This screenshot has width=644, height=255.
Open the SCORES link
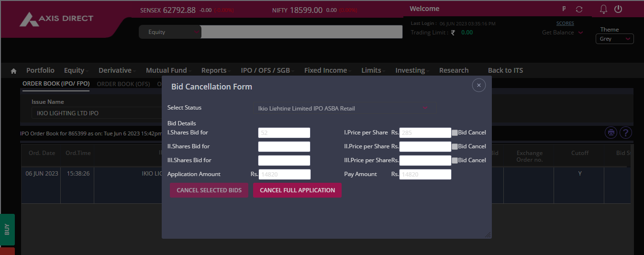pyautogui.click(x=565, y=23)
